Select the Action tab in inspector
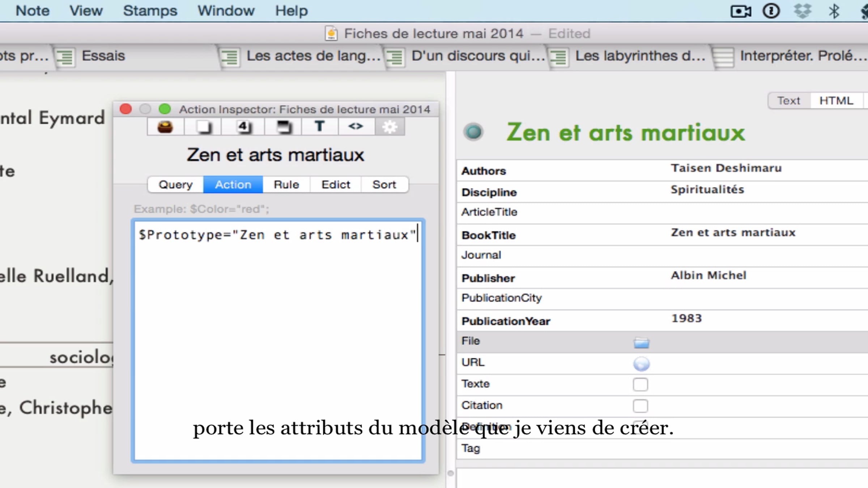This screenshot has height=488, width=868. [233, 185]
